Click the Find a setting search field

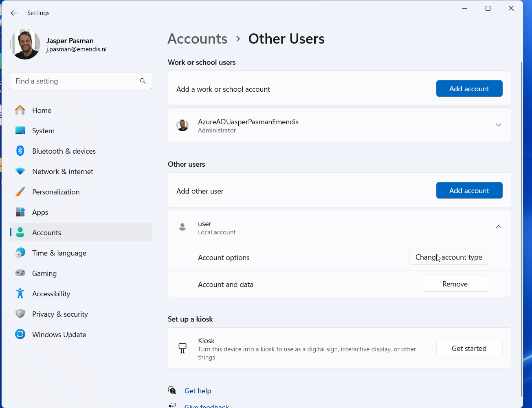coord(75,81)
